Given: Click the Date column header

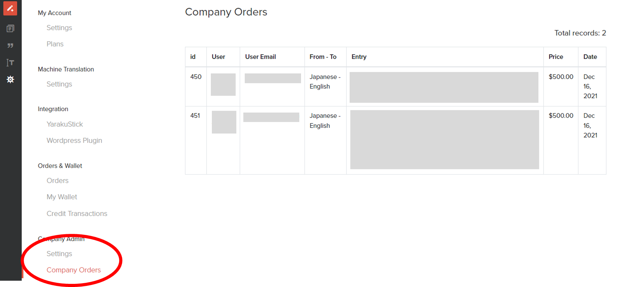Looking at the screenshot, I should click(590, 57).
